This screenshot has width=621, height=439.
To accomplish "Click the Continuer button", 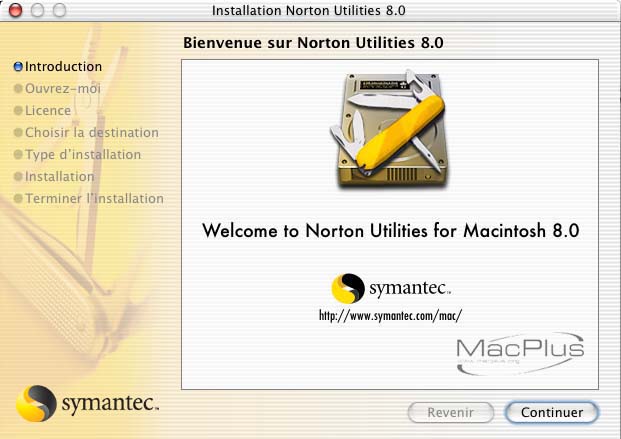I will (x=552, y=412).
